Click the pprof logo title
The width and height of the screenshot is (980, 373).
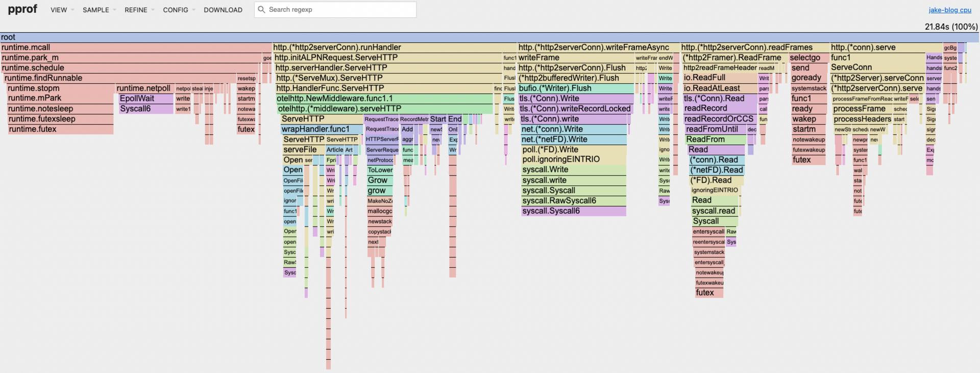coord(22,9)
